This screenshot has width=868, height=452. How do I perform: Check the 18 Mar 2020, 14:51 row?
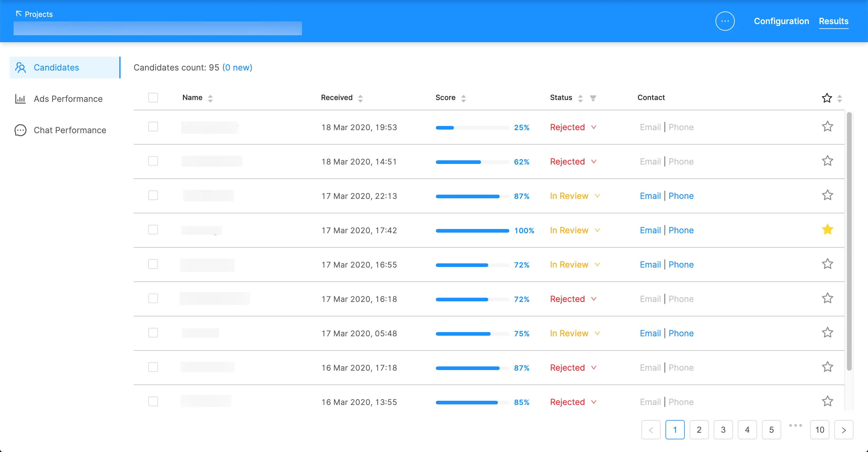point(153,161)
